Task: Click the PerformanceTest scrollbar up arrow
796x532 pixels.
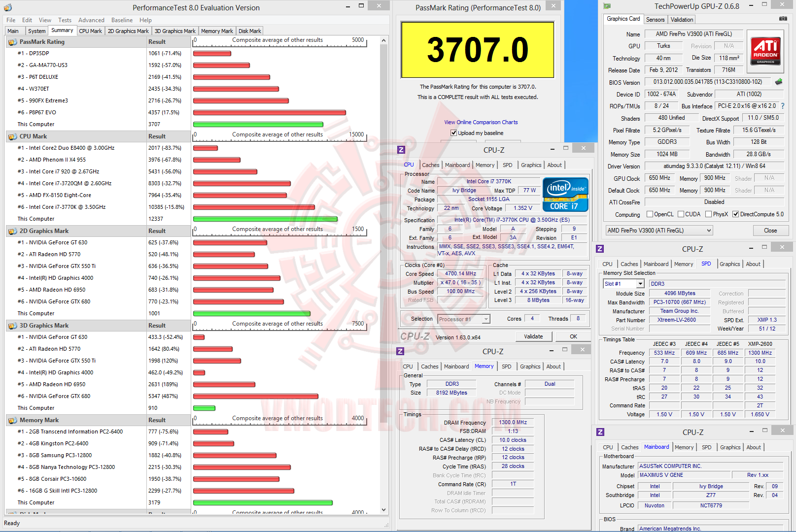Action: point(383,40)
